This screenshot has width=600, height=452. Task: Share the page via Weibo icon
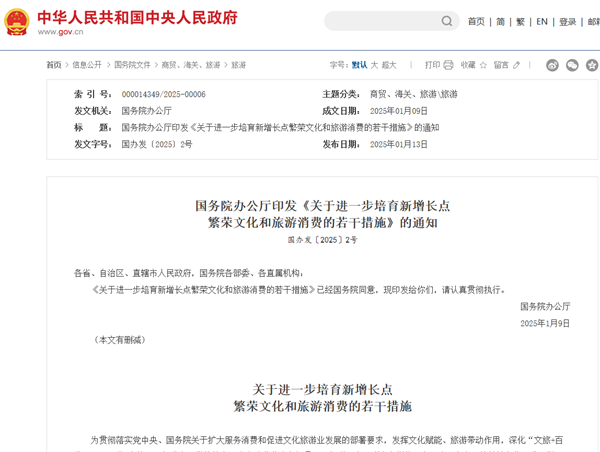tap(553, 65)
